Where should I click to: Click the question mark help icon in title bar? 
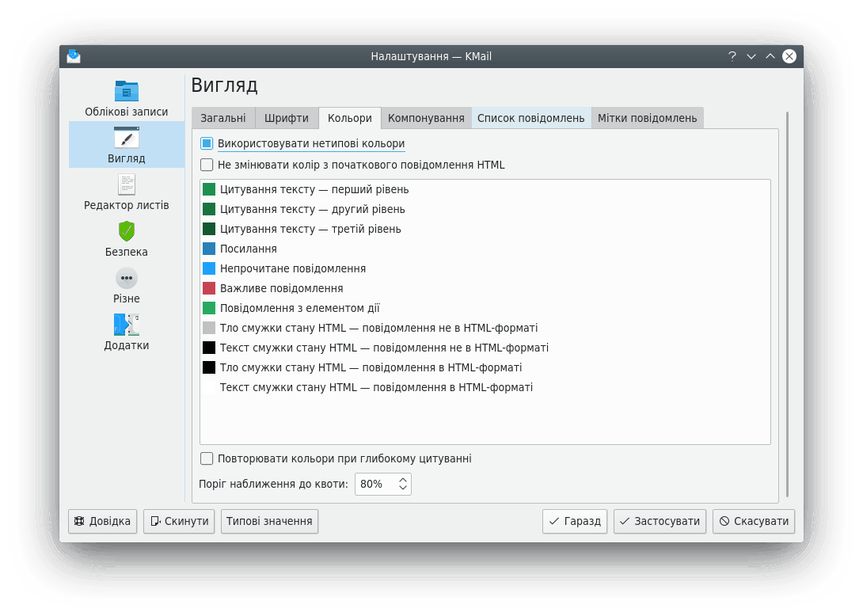(732, 56)
